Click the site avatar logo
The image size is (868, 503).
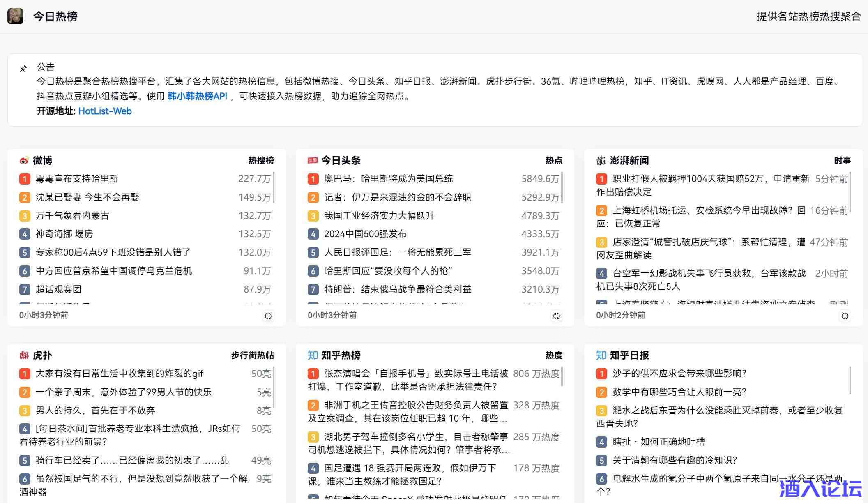point(15,16)
